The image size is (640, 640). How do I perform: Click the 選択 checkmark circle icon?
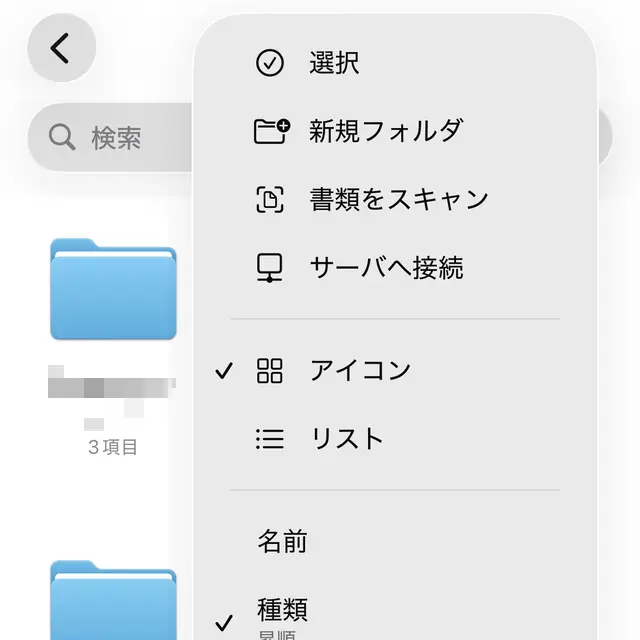270,63
